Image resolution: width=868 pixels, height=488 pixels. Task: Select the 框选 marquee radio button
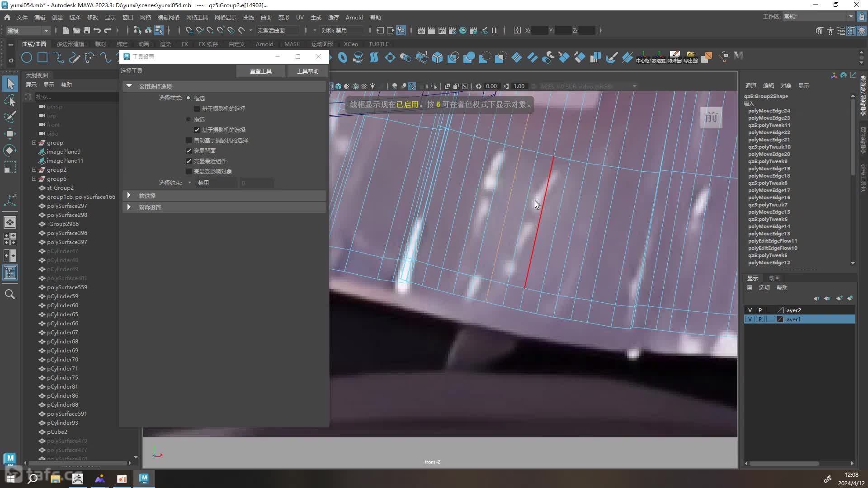click(189, 98)
